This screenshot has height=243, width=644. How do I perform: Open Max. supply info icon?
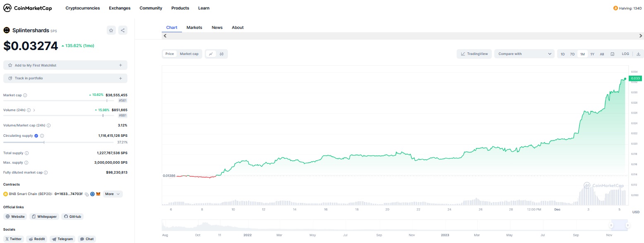coord(26,163)
